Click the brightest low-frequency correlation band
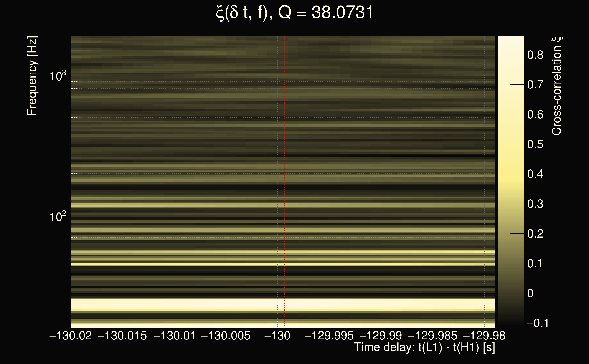The image size is (589, 364). click(241, 305)
